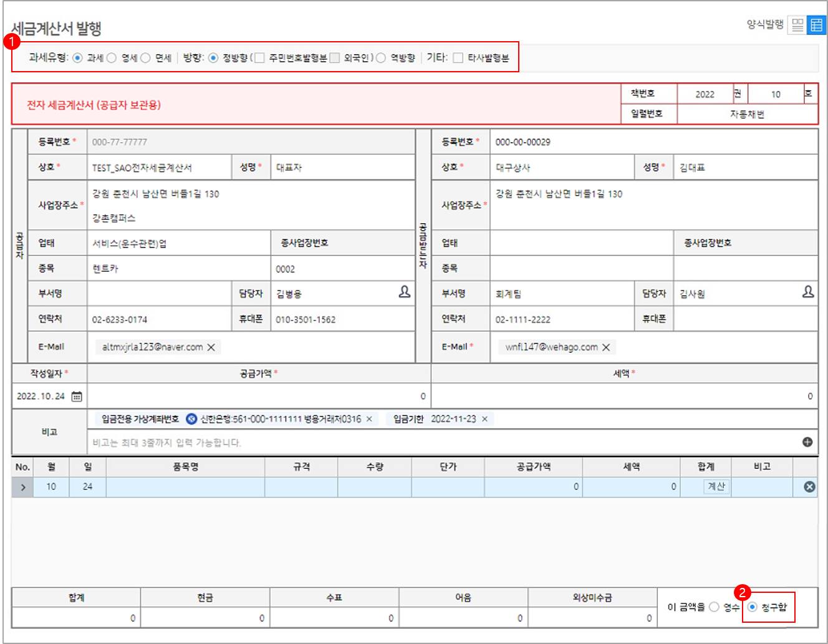Remove the recipient wehago email tag
This screenshot has width=828, height=644.
(605, 347)
